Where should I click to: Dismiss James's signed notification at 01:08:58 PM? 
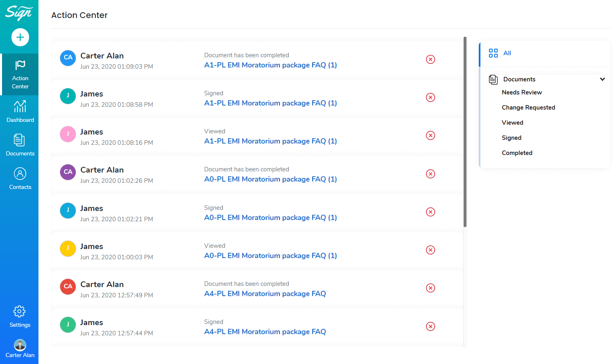[x=430, y=97]
